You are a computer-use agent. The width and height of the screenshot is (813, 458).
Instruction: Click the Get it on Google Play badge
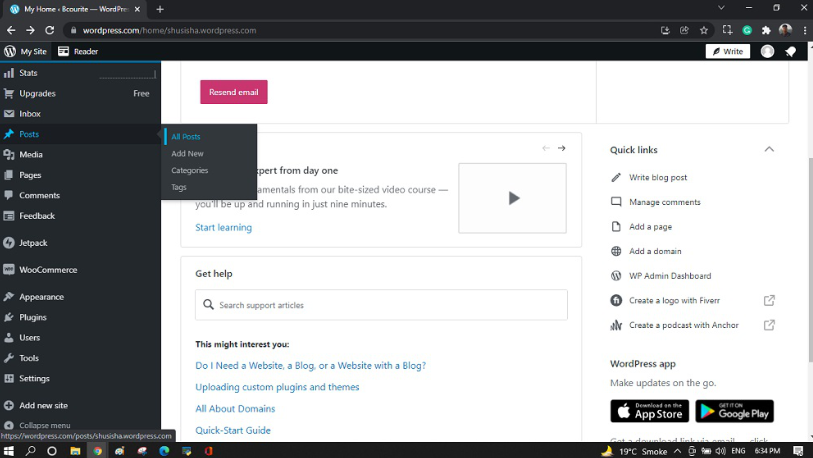[734, 411]
